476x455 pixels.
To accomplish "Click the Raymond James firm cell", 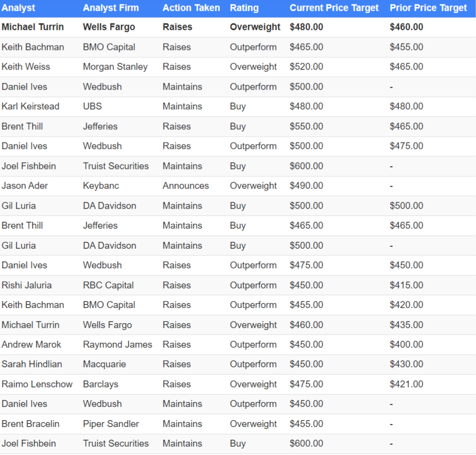I will pos(118,344).
